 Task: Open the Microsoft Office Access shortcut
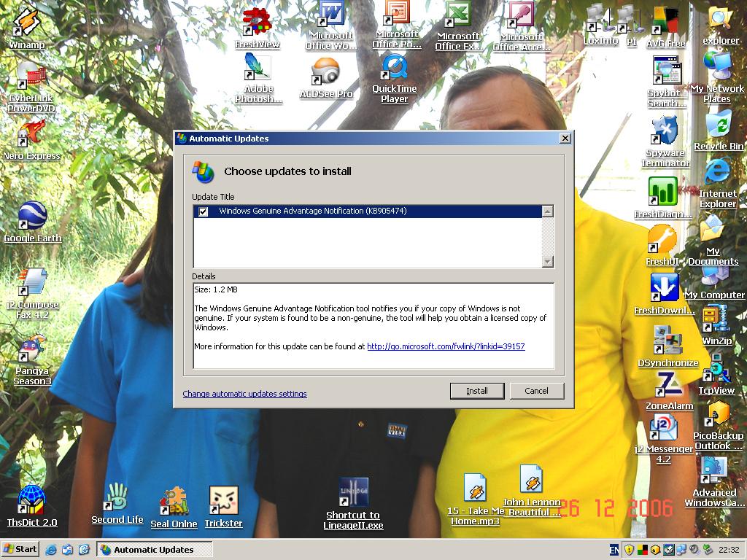point(522,27)
